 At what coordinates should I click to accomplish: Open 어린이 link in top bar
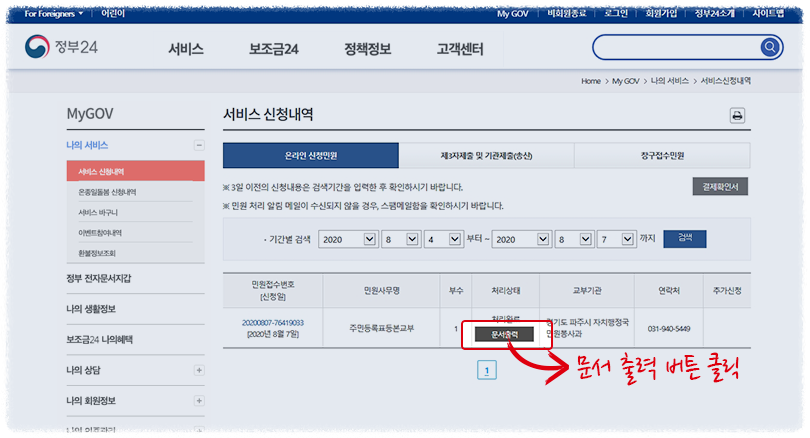[x=113, y=13]
